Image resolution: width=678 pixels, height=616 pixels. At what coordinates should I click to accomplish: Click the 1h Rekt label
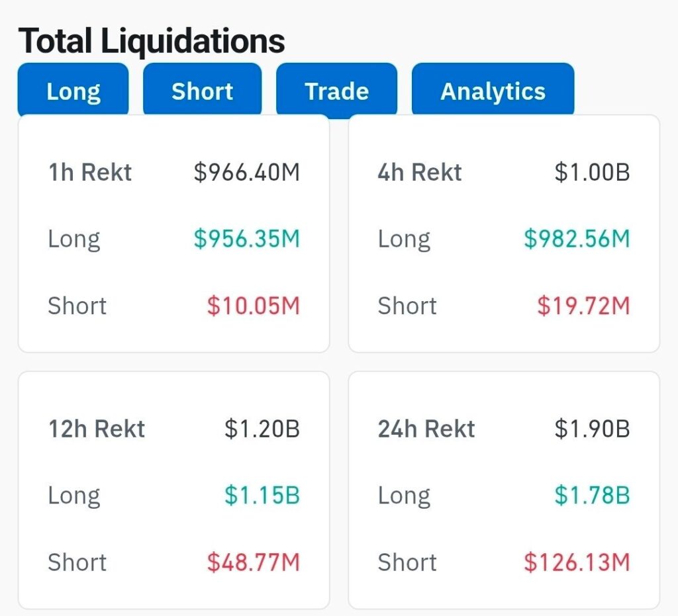tap(90, 173)
